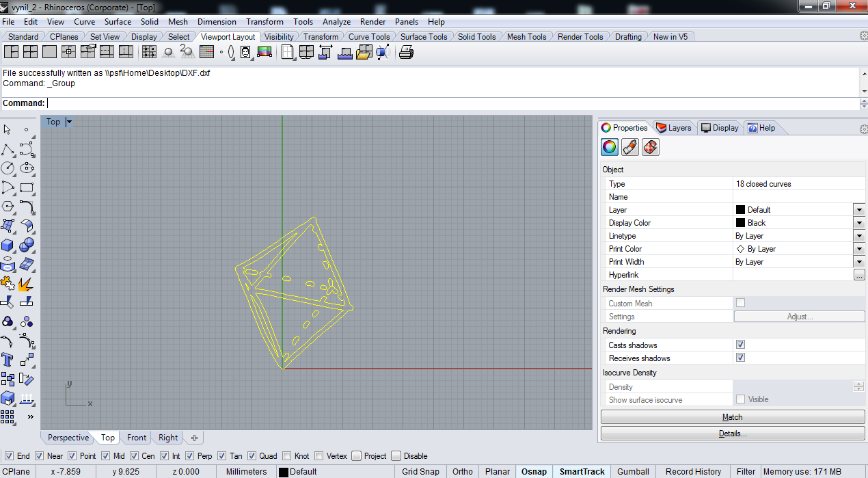This screenshot has width=868, height=478.
Task: Select the Text object tool
Action: 8,360
